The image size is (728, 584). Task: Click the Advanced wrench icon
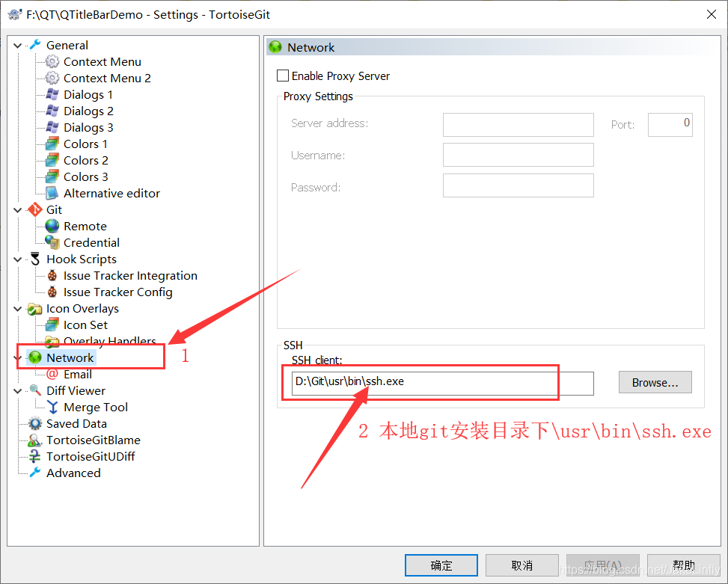(x=35, y=473)
